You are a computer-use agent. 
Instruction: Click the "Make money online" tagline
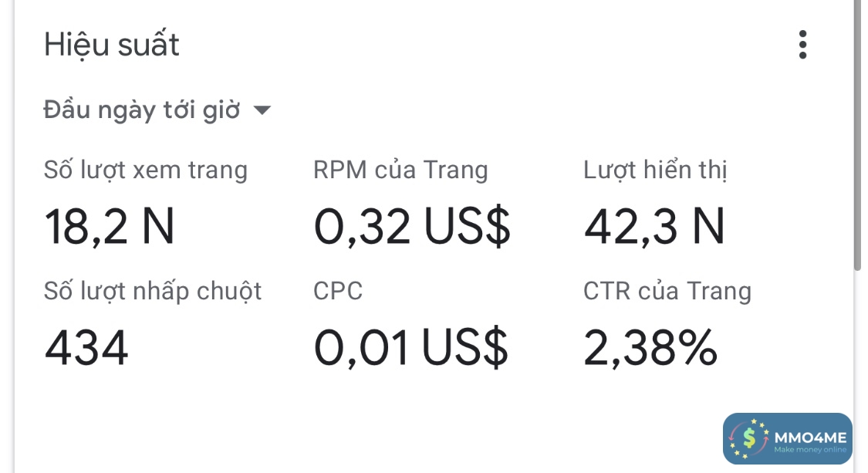(x=809, y=450)
